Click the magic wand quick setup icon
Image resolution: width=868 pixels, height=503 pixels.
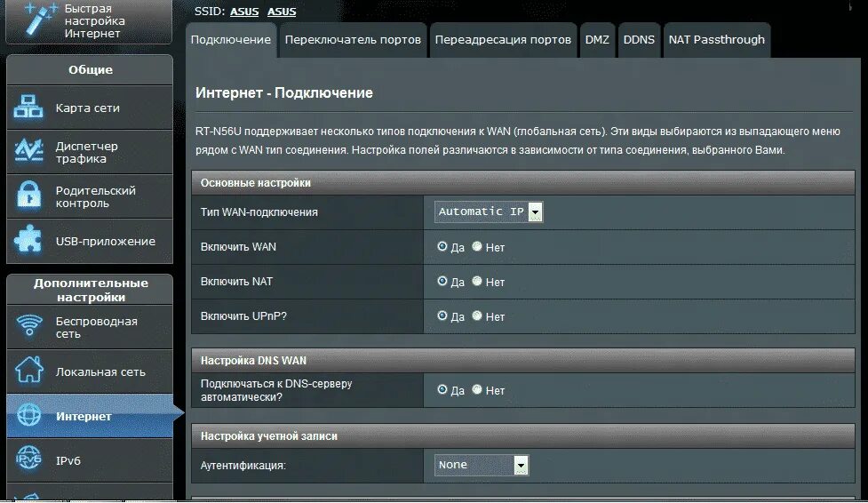click(x=40, y=19)
